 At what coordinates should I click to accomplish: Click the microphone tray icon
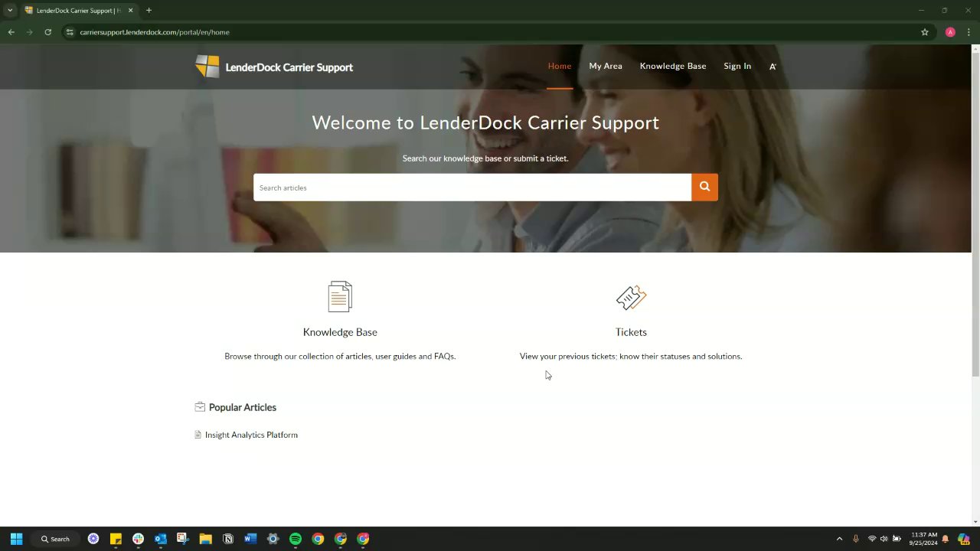pos(856,539)
